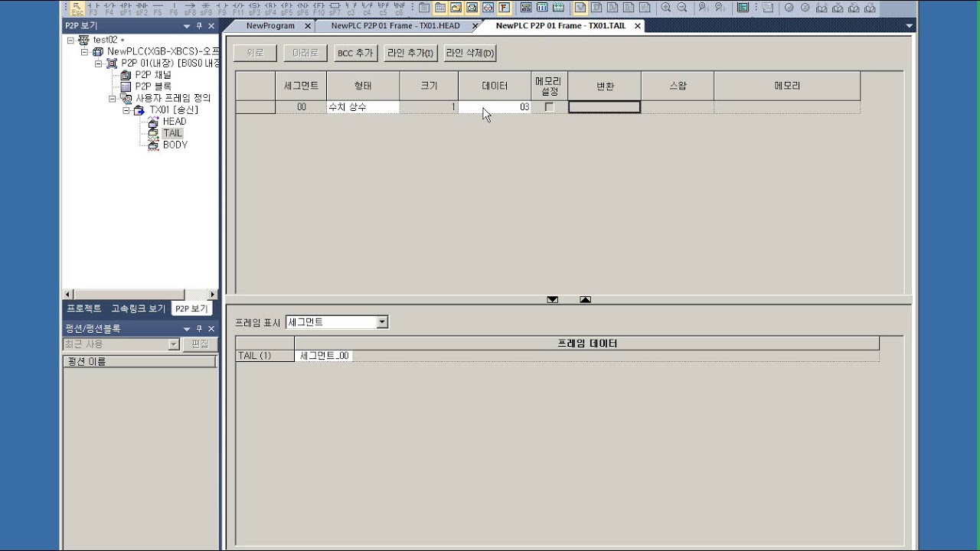Viewport: 980px width, 551px height.
Task: Switch to the 고속링크 보기 tab
Action: [x=138, y=308]
